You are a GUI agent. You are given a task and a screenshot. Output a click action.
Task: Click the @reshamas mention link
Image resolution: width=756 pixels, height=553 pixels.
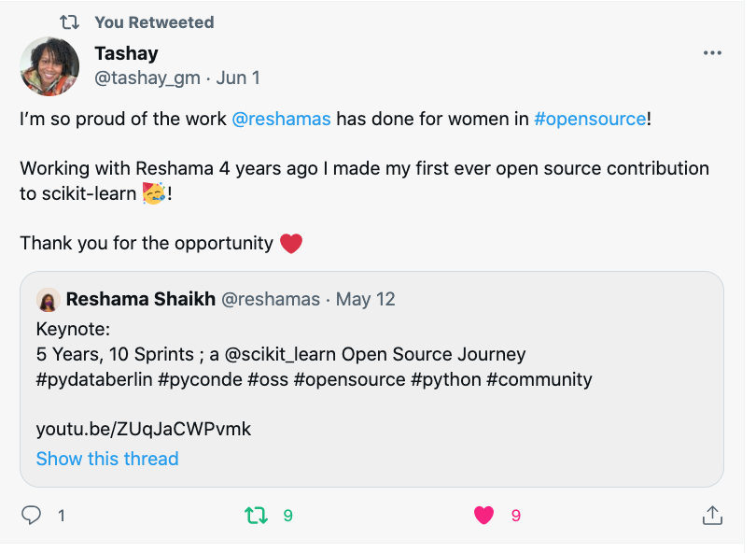pyautogui.click(x=281, y=119)
